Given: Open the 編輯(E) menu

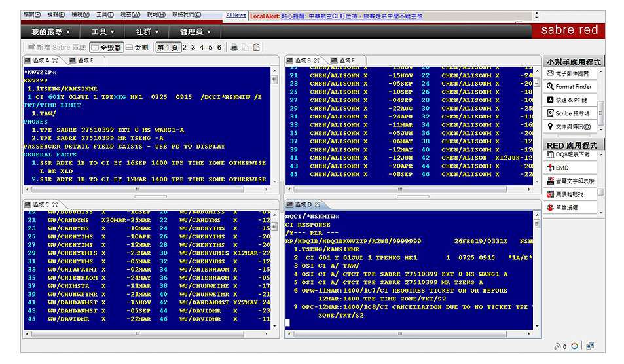Looking at the screenshot, I should coord(56,14).
